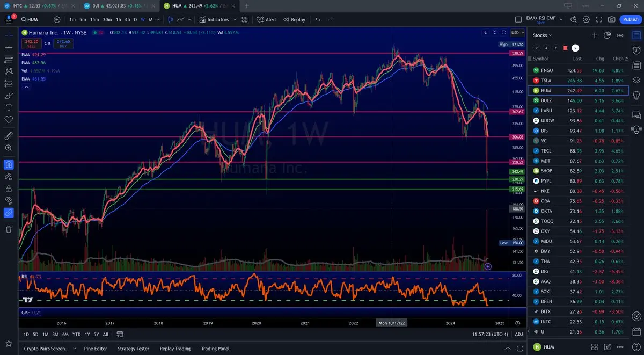Click the Alert button
This screenshot has height=355, width=644.
266,19
